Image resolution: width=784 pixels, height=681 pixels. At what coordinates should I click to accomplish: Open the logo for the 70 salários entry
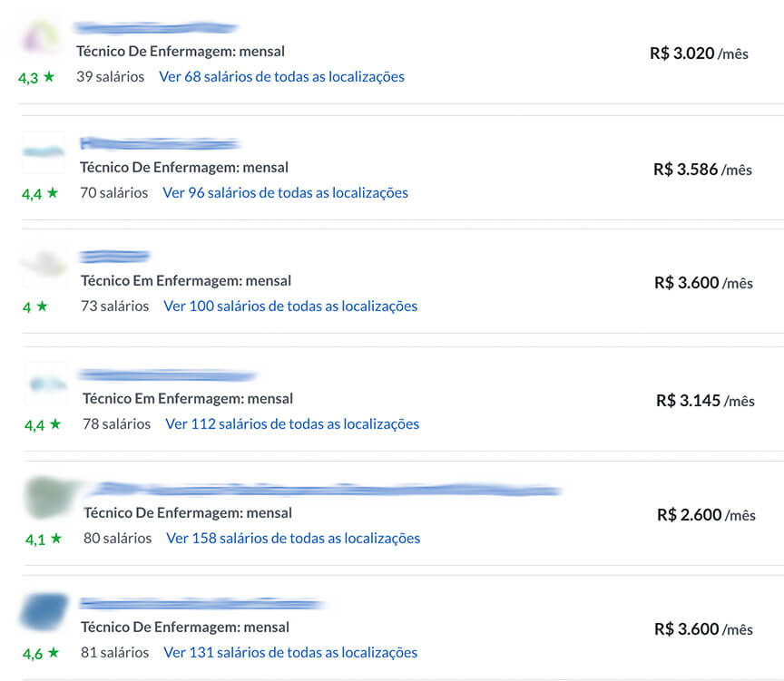click(x=44, y=152)
